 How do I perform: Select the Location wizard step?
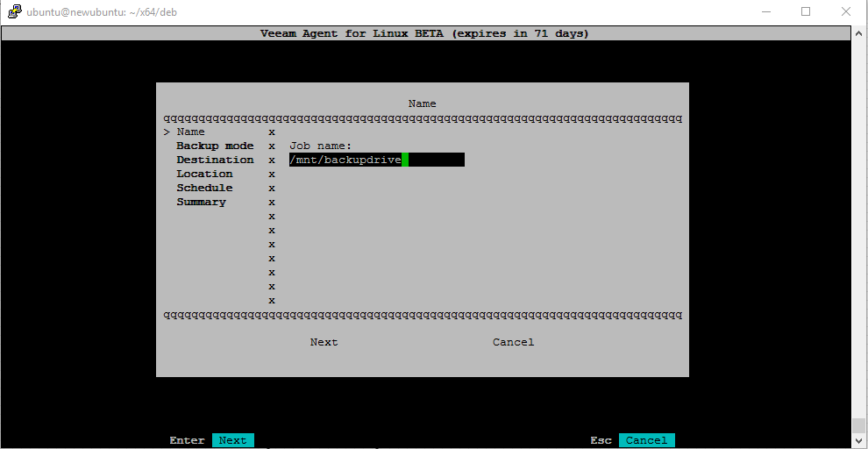click(x=204, y=174)
